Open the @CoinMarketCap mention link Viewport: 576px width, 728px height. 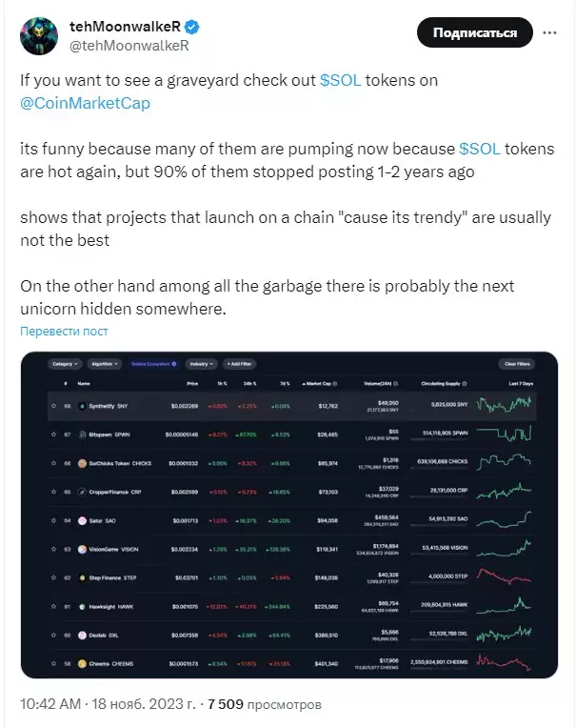pyautogui.click(x=86, y=103)
